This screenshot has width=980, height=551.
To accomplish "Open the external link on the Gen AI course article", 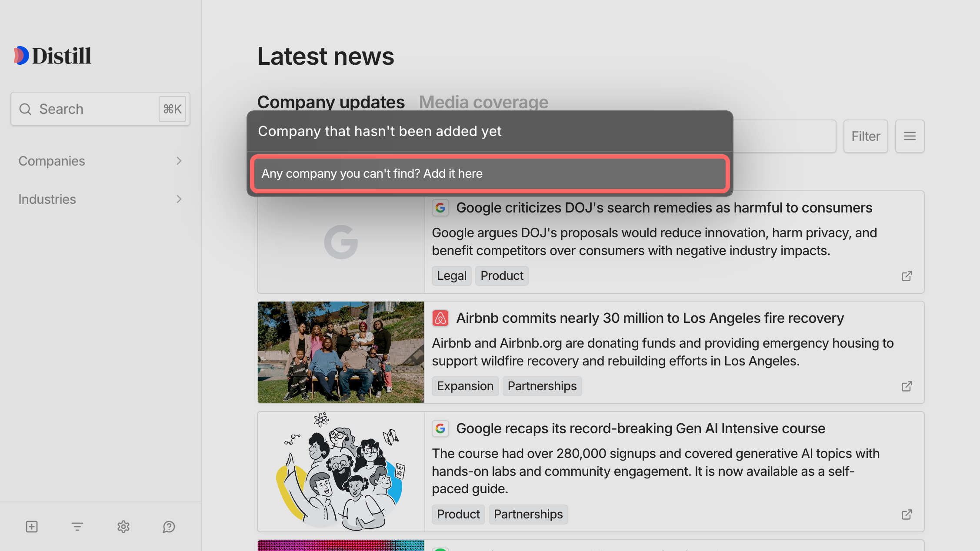I will click(x=907, y=514).
